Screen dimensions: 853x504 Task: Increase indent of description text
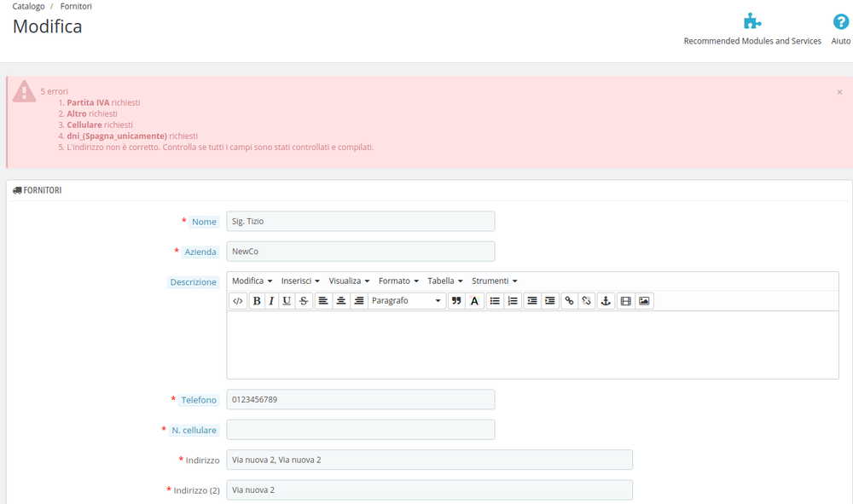point(550,301)
